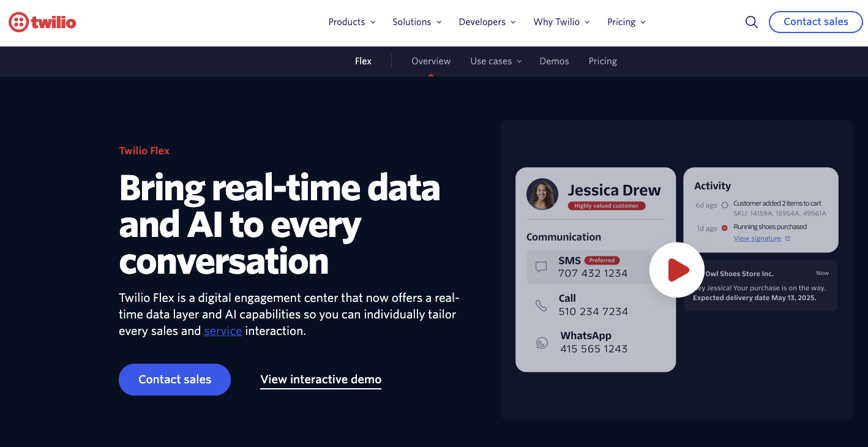Screen dimensions: 868x447
Task: Click Contact sales in the header
Action: (815, 22)
